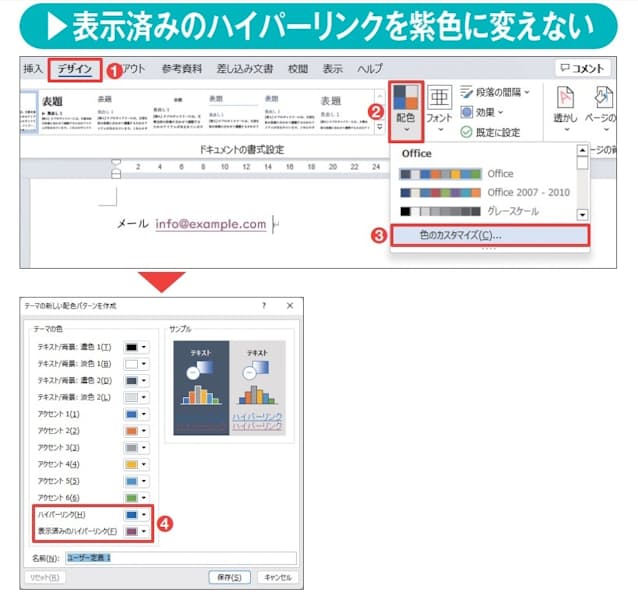Open テキスト/背景: 濃色 1 color dropdown
Screen dimensions: 638x596
[x=136, y=347]
